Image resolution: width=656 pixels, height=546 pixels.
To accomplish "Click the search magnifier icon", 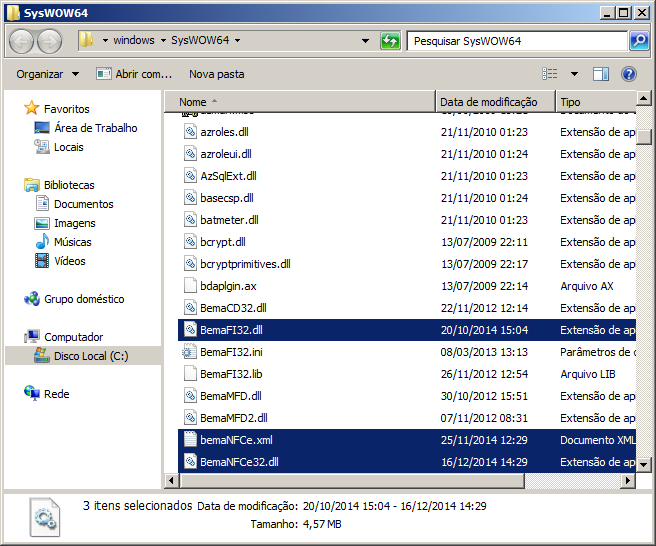I will coord(639,41).
